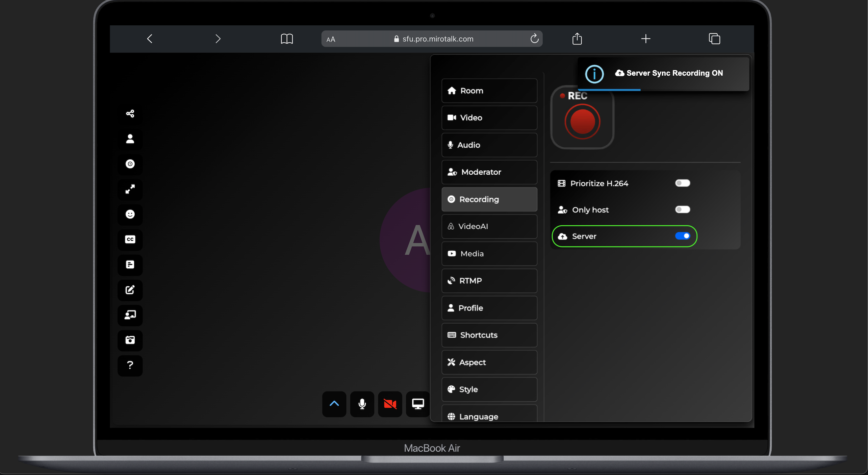Open the whiteboard pencil-edit icon
Screen dimensions: 868x475
tap(130, 290)
